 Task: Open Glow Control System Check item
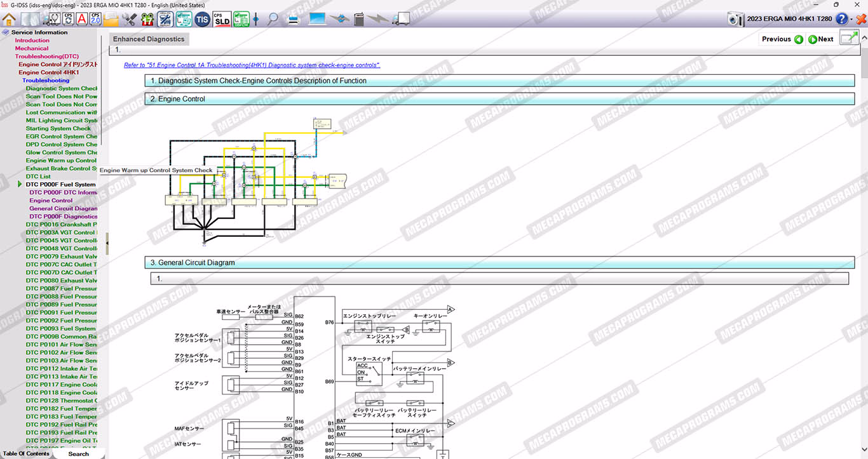tap(62, 152)
